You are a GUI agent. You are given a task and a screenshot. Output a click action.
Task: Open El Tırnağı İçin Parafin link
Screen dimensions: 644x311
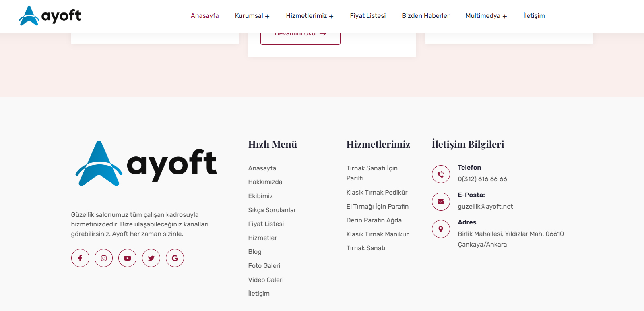coord(378,207)
